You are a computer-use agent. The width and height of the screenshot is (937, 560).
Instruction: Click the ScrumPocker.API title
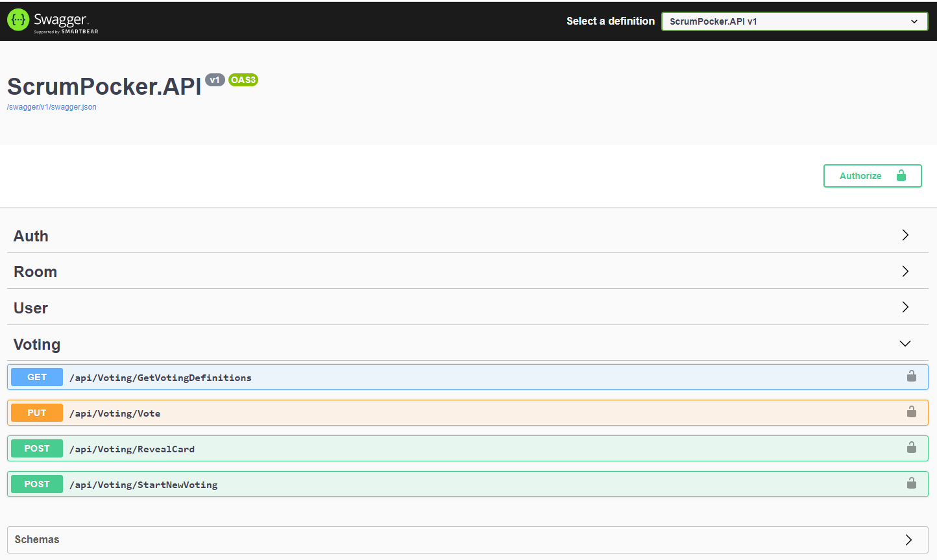[104, 87]
